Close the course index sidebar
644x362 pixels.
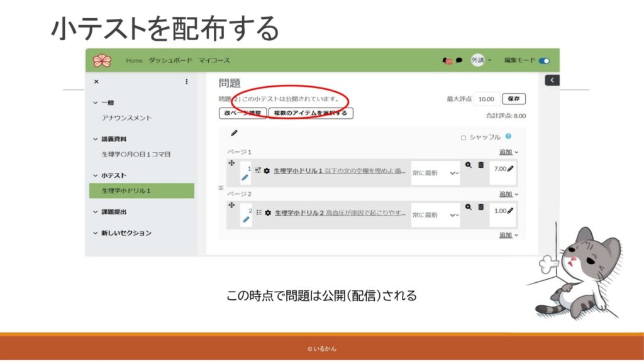96,82
